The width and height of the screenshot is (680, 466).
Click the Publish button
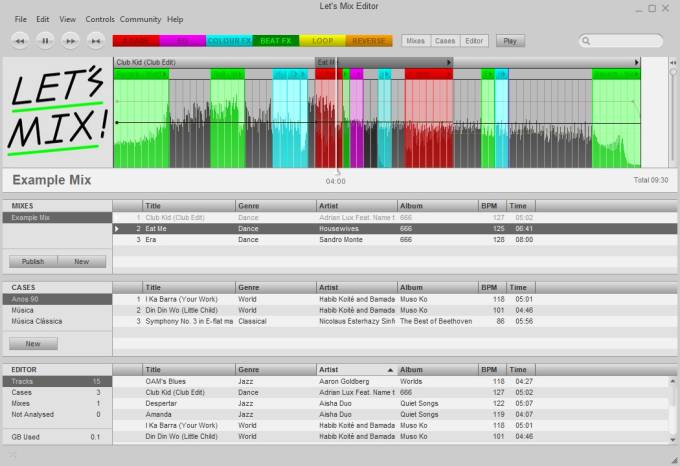[x=33, y=261]
